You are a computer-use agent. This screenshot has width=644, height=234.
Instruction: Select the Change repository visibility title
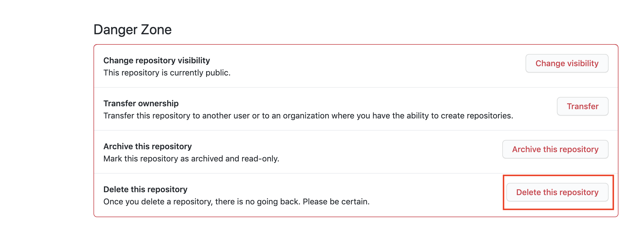(x=156, y=60)
